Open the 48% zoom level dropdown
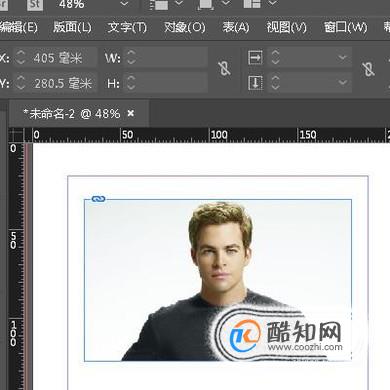This screenshot has height=390, width=390. coord(124,4)
